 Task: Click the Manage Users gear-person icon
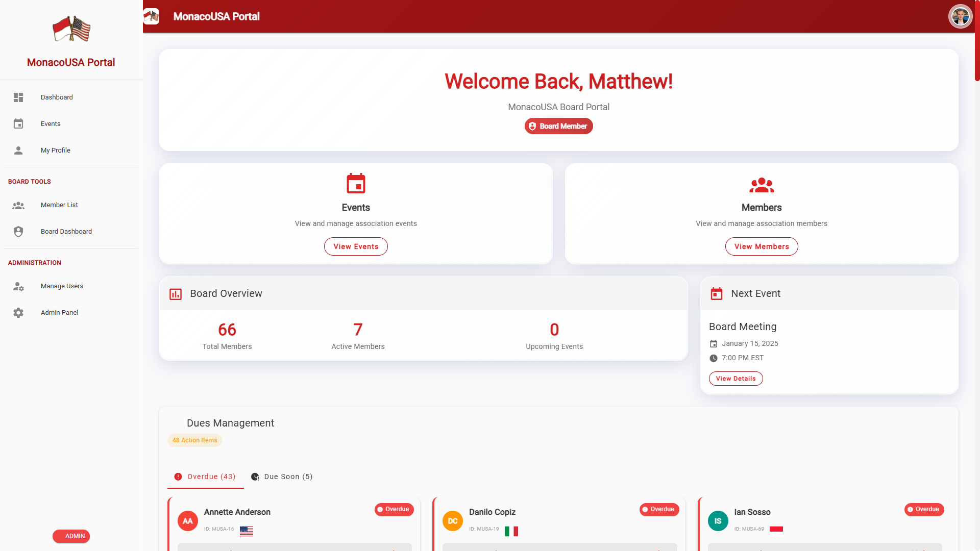[18, 286]
